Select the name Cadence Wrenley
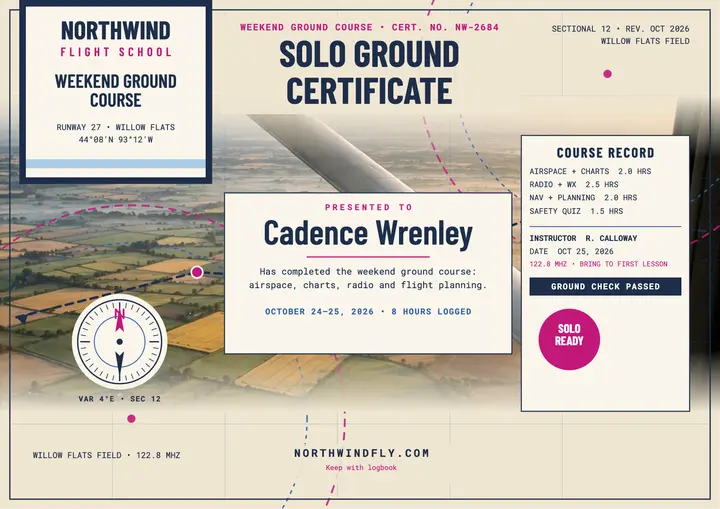 [x=368, y=233]
